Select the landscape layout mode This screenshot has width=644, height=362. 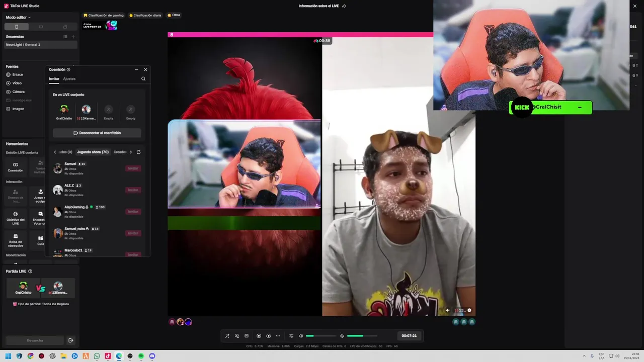click(x=41, y=27)
